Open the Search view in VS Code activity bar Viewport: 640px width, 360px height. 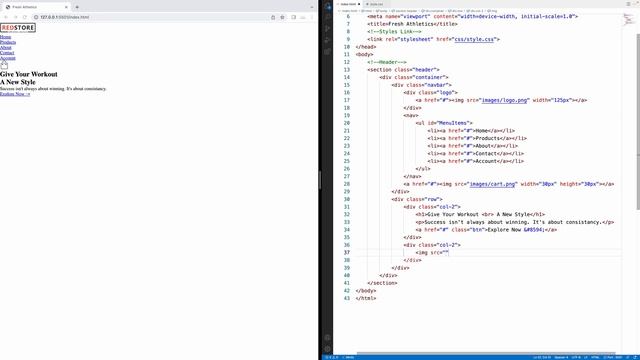click(x=327, y=17)
